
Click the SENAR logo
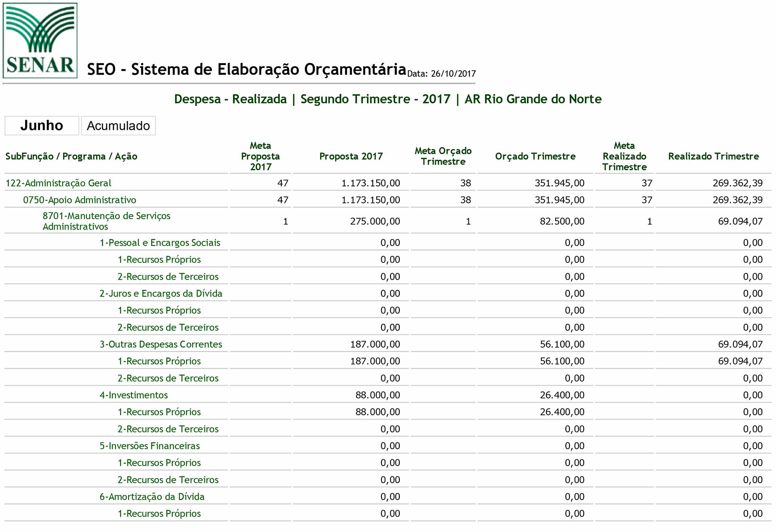pos(40,40)
